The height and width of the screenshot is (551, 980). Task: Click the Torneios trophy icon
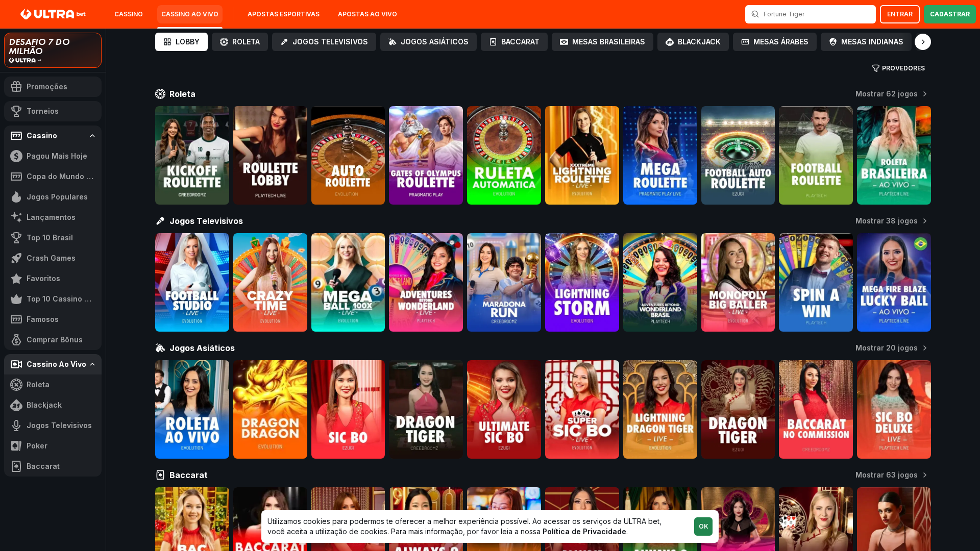(16, 111)
